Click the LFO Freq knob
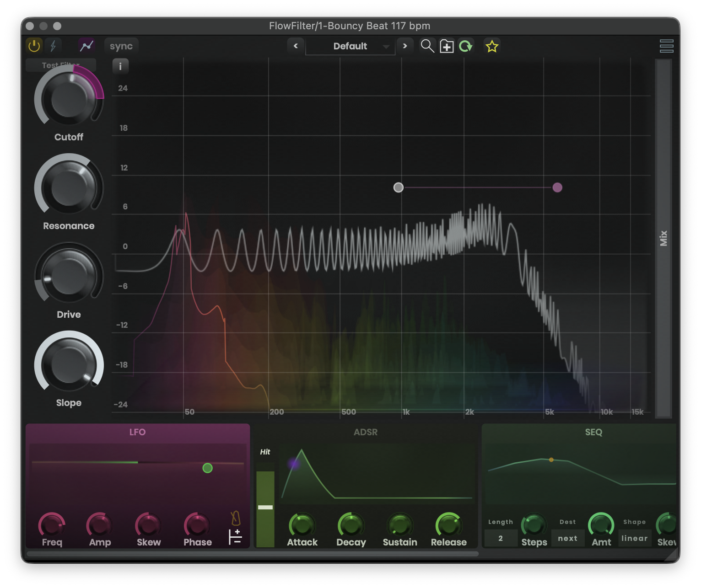 tap(52, 526)
